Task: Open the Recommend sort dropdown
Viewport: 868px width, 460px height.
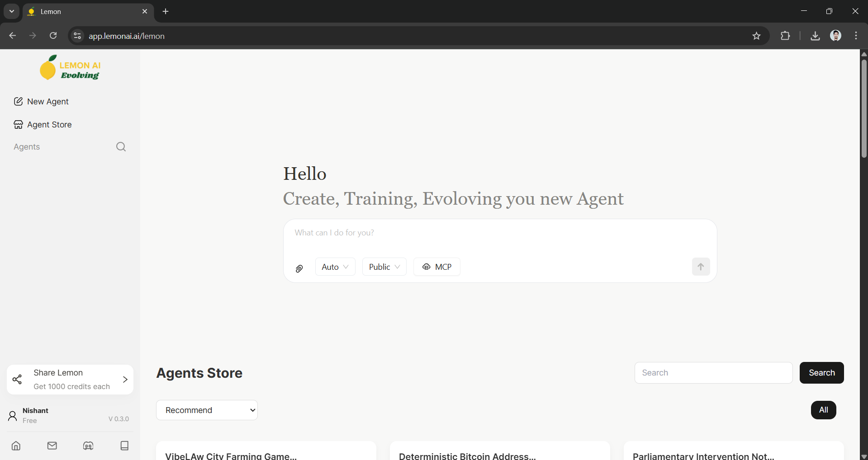Action: point(206,410)
